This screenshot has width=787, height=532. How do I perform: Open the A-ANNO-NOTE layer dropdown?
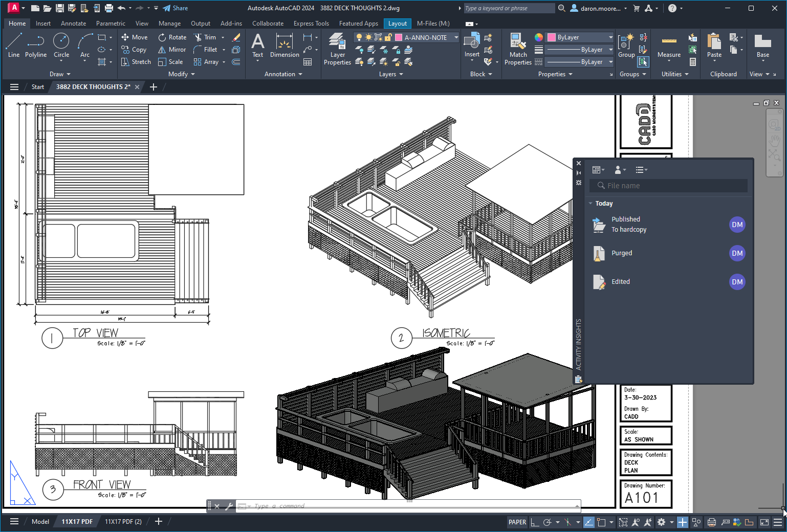[455, 37]
